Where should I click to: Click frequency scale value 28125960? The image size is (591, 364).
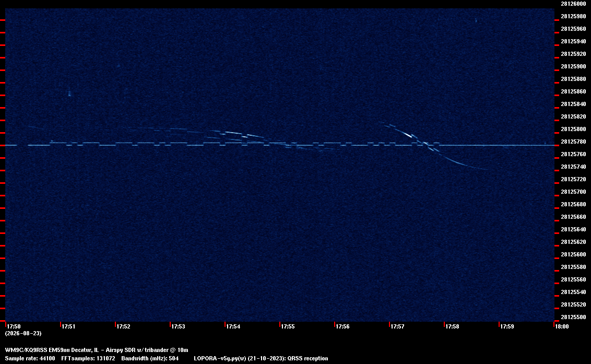point(573,29)
